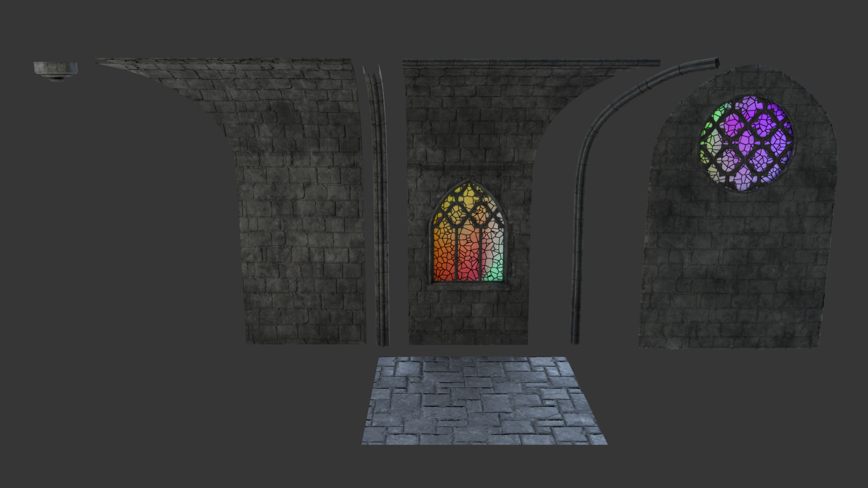Select the stone floor tile panel
Image resolution: width=868 pixels, height=488 pixels.
click(484, 400)
